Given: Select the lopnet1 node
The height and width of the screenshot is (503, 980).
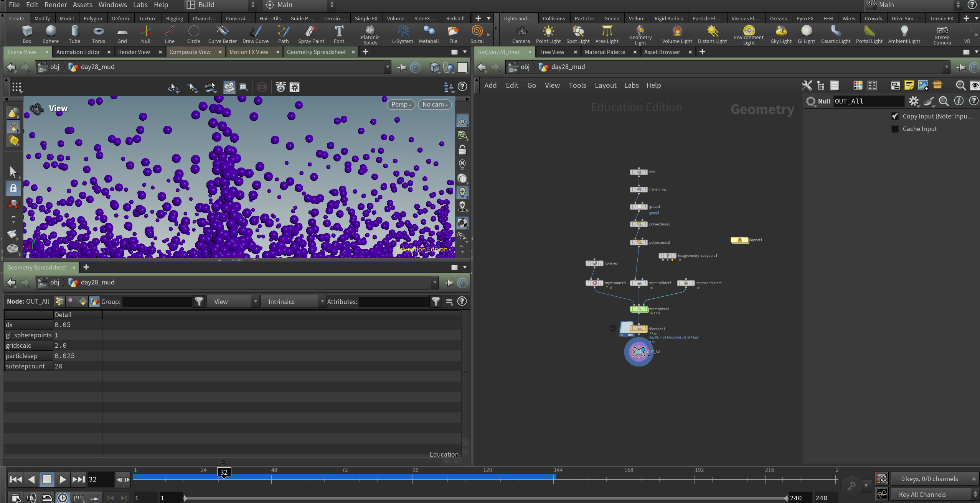Looking at the screenshot, I should click(740, 240).
